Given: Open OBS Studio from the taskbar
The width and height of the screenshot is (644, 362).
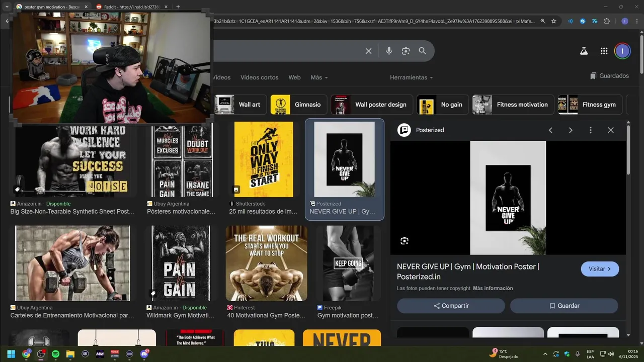Looking at the screenshot, I should [x=41, y=354].
